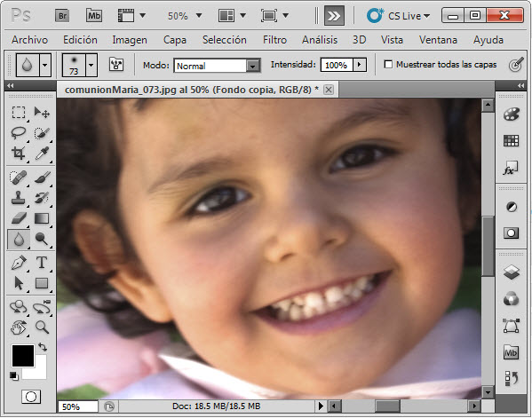Reset default foreground and background colors
Screen dimensions: 532x418
click(x=14, y=376)
